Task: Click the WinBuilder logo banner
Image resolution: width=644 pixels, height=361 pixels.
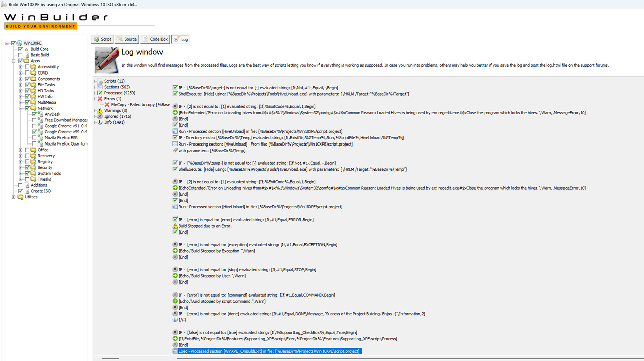Action: pyautogui.click(x=55, y=20)
